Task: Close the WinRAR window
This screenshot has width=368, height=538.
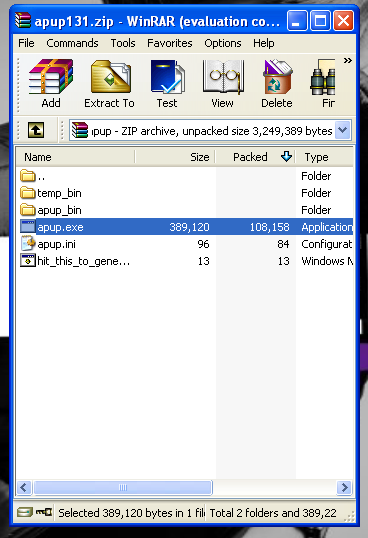Action: coord(344,21)
